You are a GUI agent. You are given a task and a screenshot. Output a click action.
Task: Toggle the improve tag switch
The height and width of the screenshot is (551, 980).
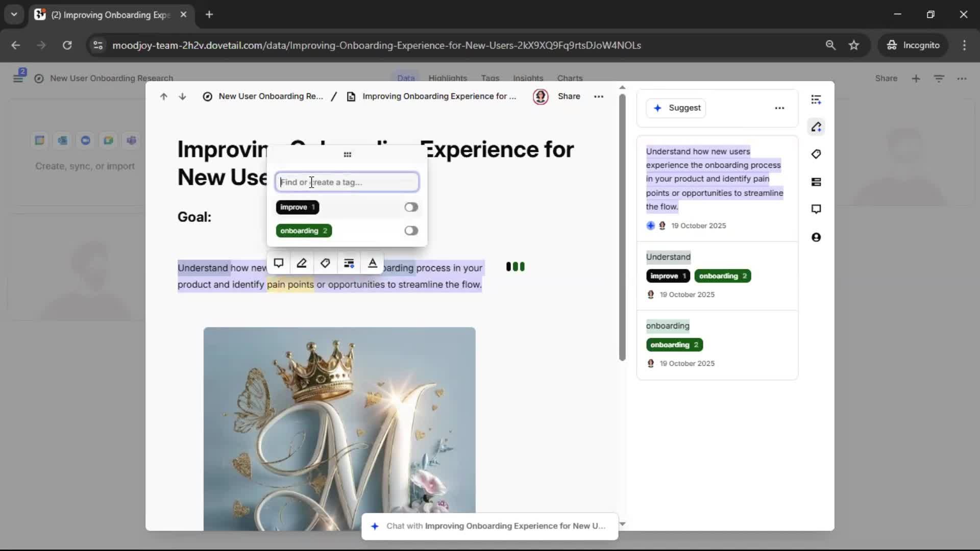pyautogui.click(x=411, y=207)
